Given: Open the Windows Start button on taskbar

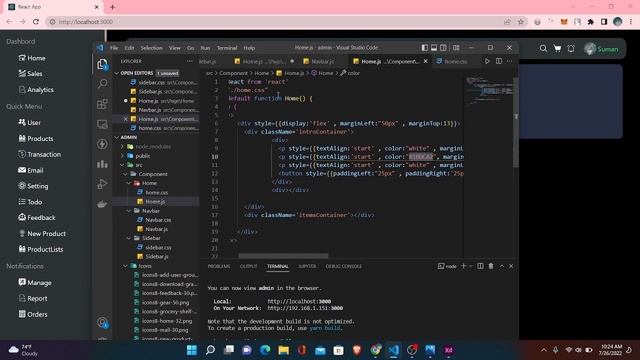Looking at the screenshot, I should pyautogui.click(x=191, y=350).
